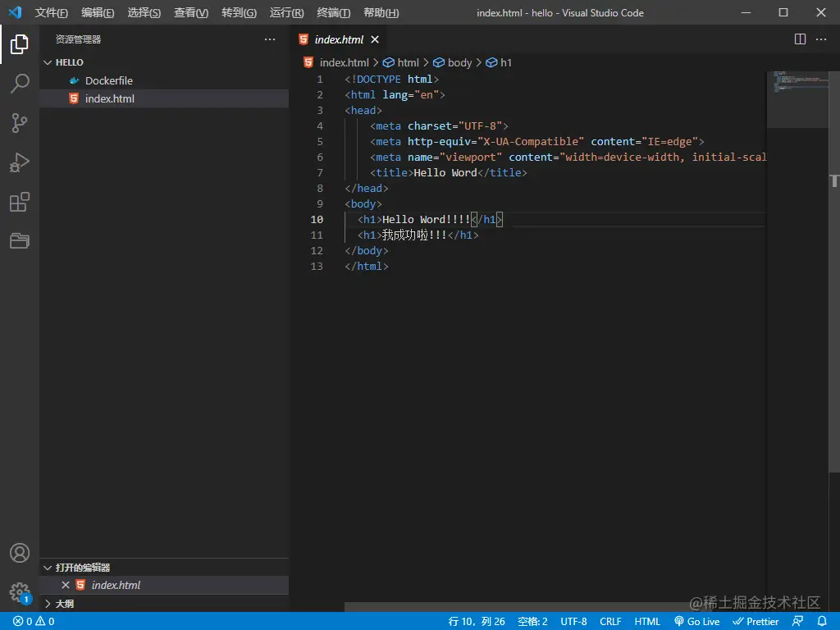
Task: Select the index.html editor tab
Action: [x=339, y=39]
